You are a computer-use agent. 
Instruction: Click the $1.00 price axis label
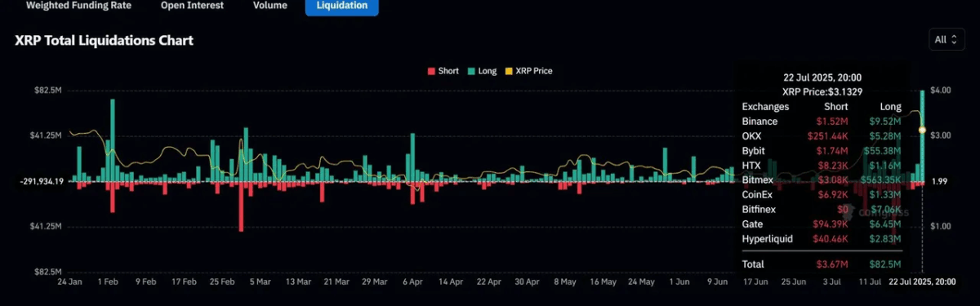(x=940, y=226)
